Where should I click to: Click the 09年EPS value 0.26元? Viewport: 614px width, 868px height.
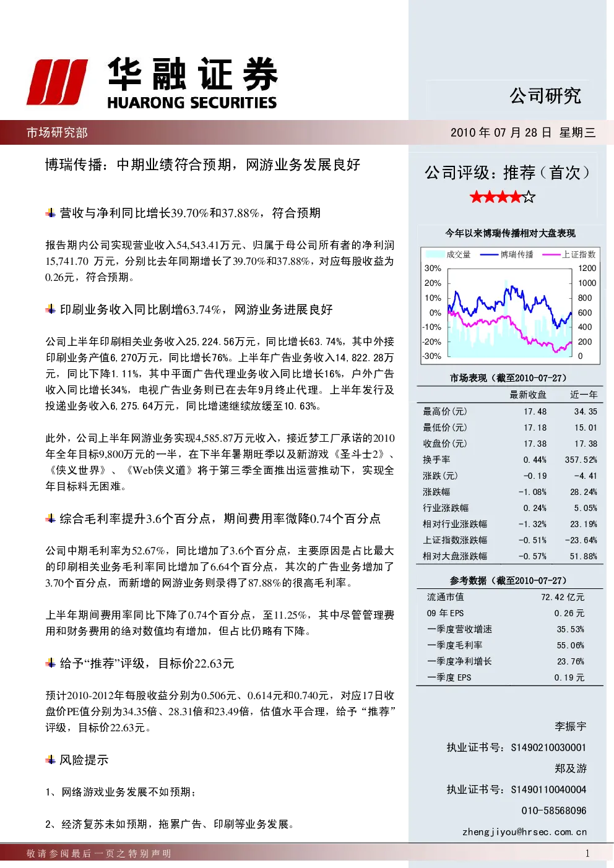click(569, 613)
